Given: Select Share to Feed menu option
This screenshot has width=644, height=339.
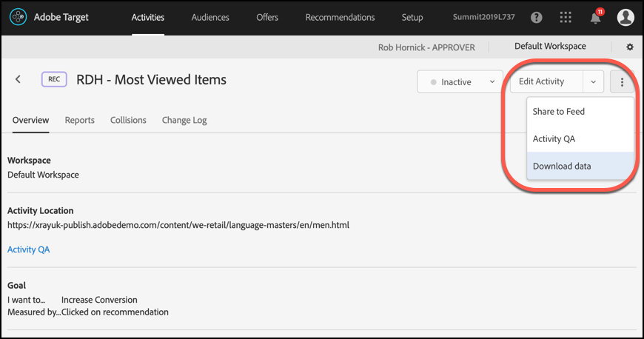Looking at the screenshot, I should click(x=559, y=112).
